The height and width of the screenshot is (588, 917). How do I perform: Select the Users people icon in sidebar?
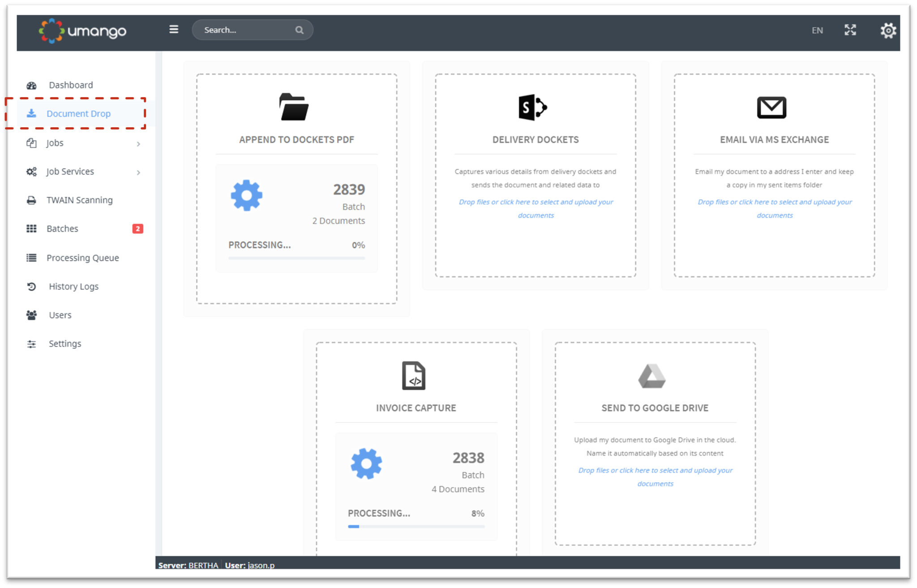coord(31,315)
